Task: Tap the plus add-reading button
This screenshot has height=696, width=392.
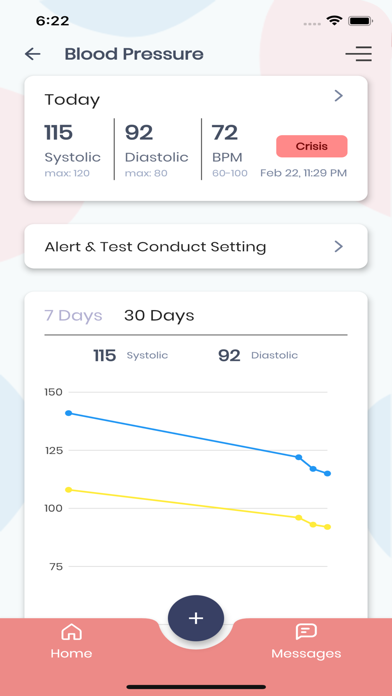Action: coord(196,618)
